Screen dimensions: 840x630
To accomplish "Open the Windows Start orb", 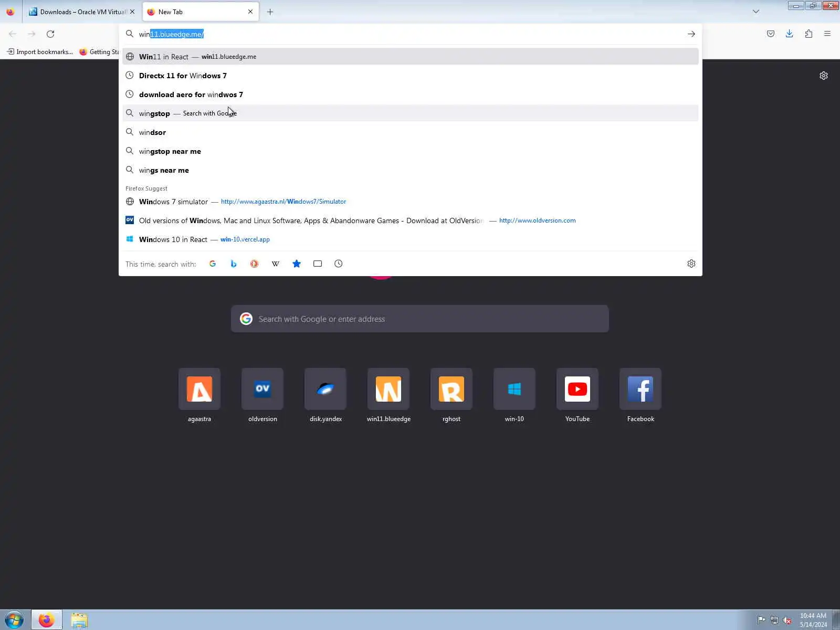I will coord(14,620).
